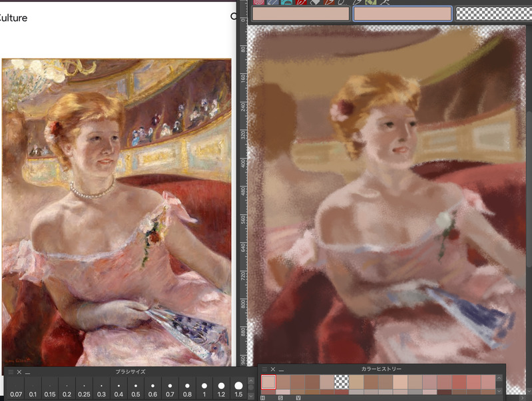
Task: Select the 0.8 brush size preset
Action: pos(187,388)
